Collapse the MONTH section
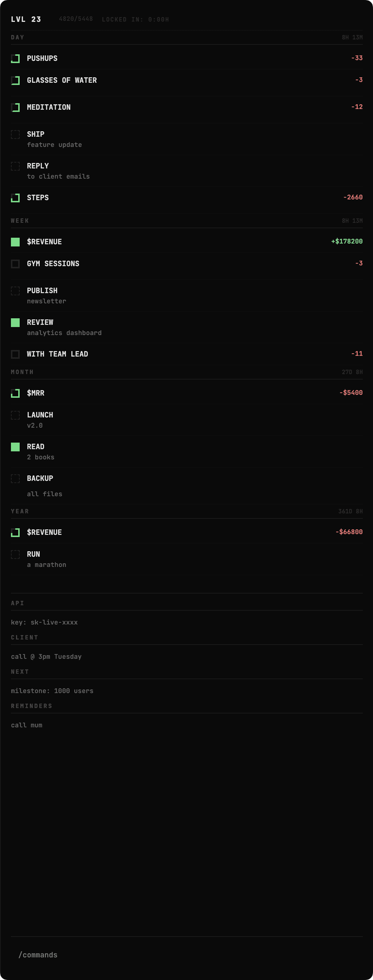The image size is (373, 980). coord(21,372)
